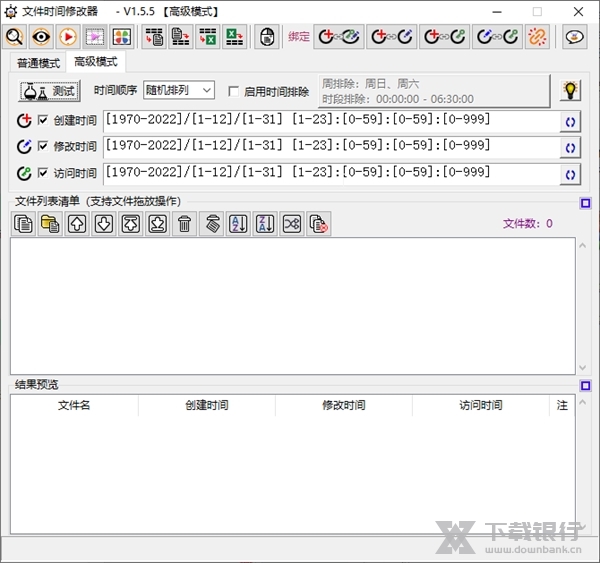Shuffle the file list order randomly
This screenshot has width=600, height=563.
292,224
